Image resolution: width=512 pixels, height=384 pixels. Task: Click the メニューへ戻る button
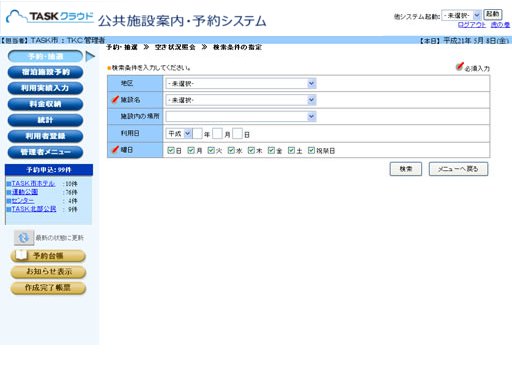click(x=458, y=169)
